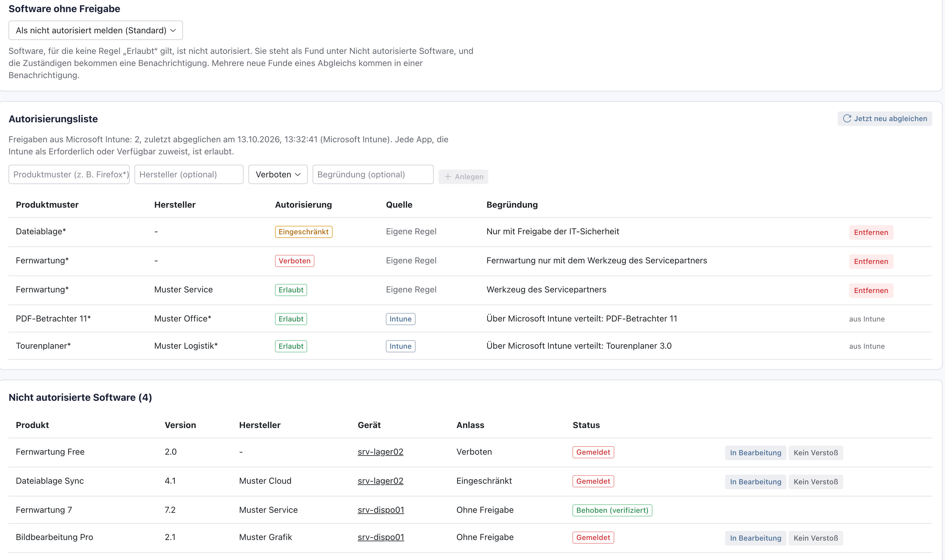Select the 'Tourenplaner*' product pattern cell
The width and height of the screenshot is (945, 560).
43,346
